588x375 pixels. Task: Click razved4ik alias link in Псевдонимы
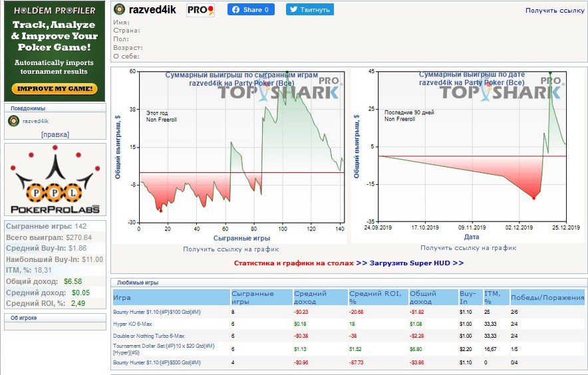pyautogui.click(x=36, y=121)
